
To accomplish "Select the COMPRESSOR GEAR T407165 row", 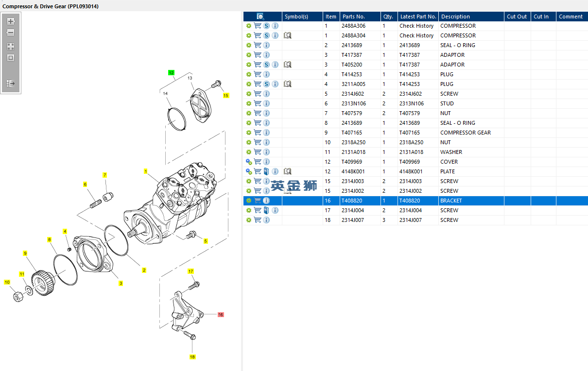I will 415,133.
